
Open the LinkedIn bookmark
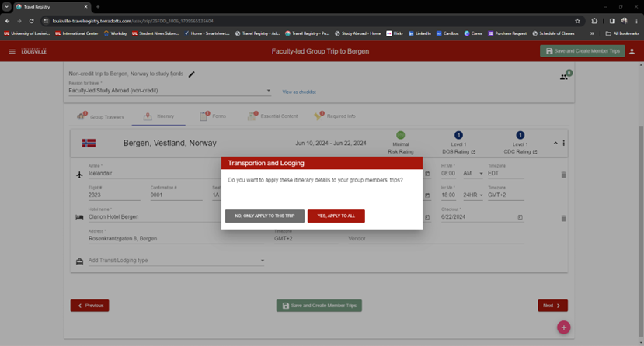click(419, 33)
